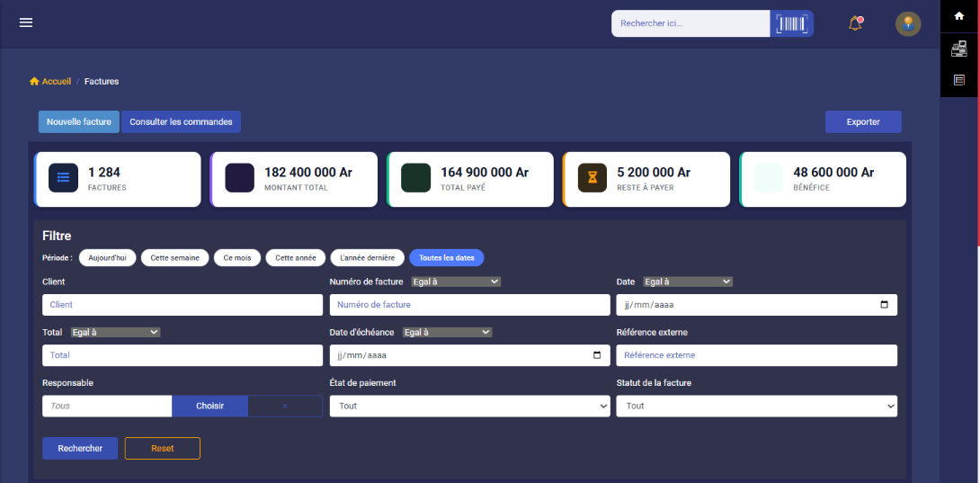Image resolution: width=980 pixels, height=483 pixels.
Task: Click the Montant Total card icon
Action: (x=239, y=178)
